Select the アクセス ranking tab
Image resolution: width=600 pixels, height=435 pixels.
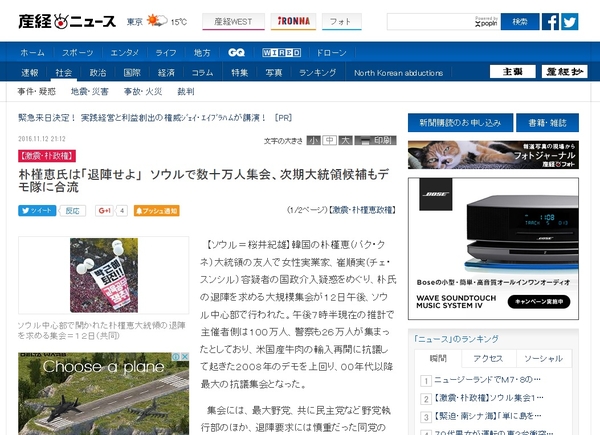tap(488, 358)
